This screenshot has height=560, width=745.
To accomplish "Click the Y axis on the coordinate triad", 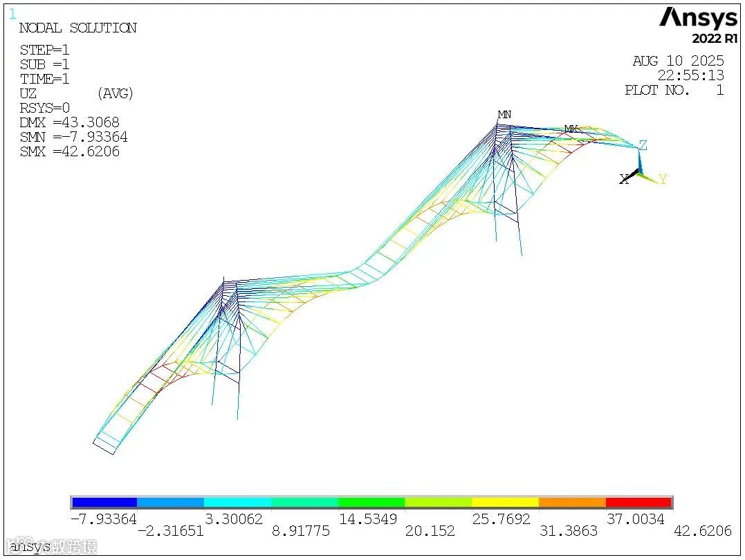I will click(662, 179).
